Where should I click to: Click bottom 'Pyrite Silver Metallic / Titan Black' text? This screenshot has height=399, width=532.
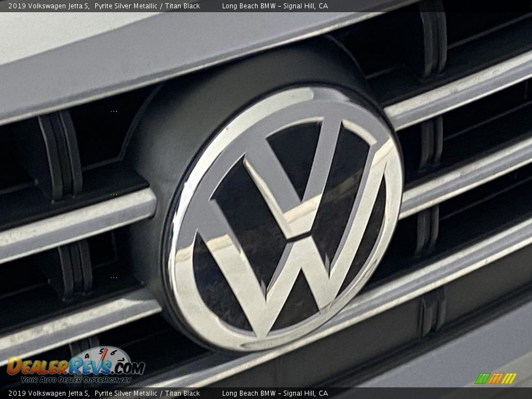tap(147, 393)
